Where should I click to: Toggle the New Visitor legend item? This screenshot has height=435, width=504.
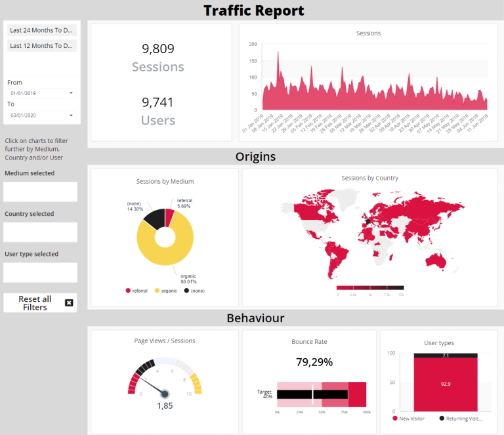click(396, 418)
